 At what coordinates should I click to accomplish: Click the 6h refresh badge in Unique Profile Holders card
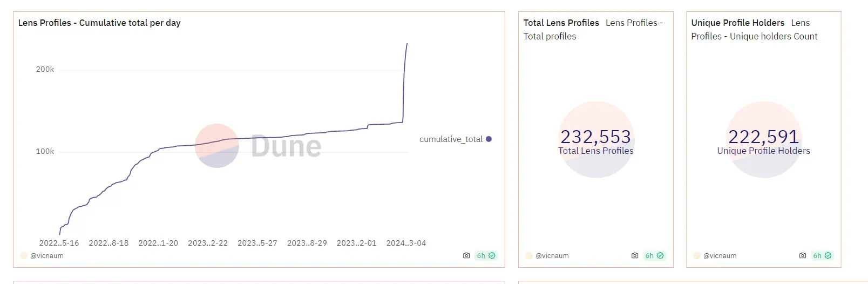[x=822, y=256]
